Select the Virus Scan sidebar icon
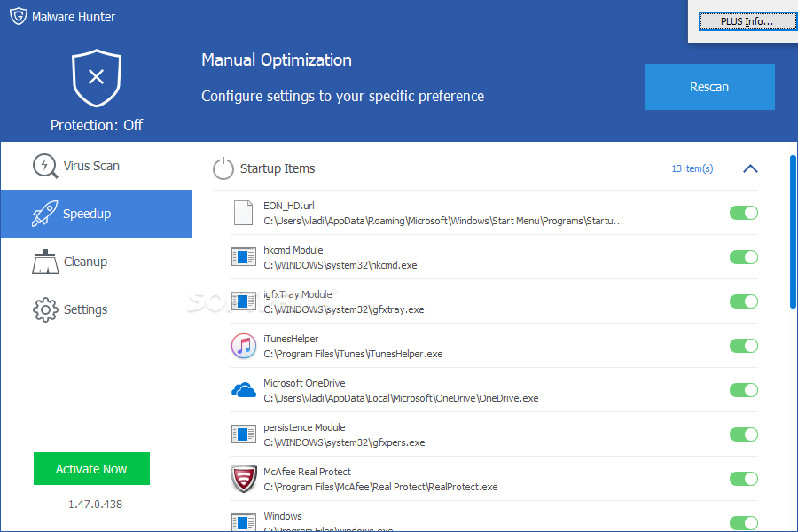 tap(44, 165)
